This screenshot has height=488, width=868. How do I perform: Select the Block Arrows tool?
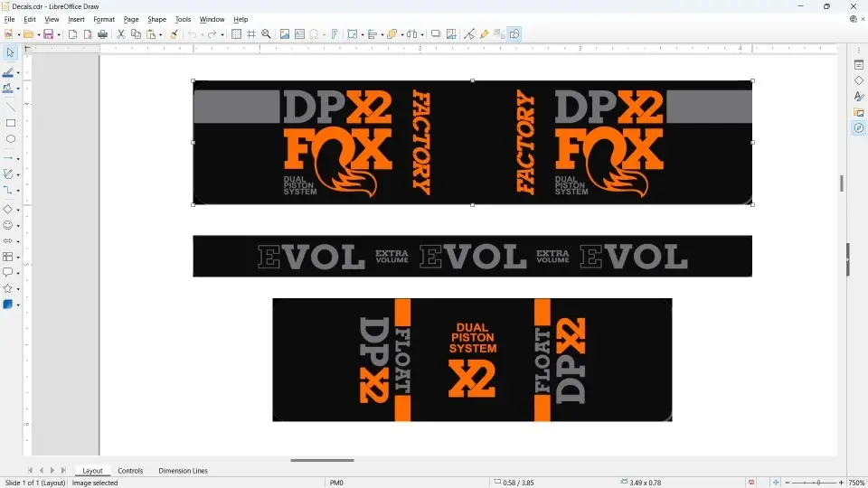(8, 241)
